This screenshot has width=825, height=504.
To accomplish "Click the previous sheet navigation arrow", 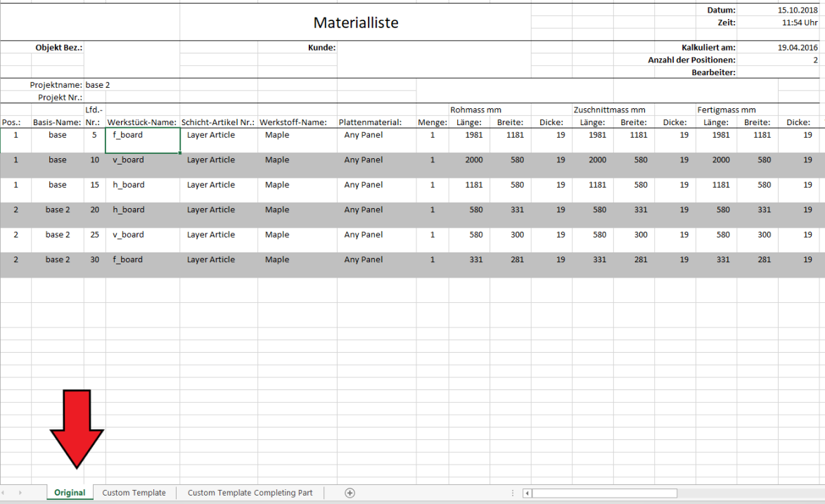I will click(6, 493).
